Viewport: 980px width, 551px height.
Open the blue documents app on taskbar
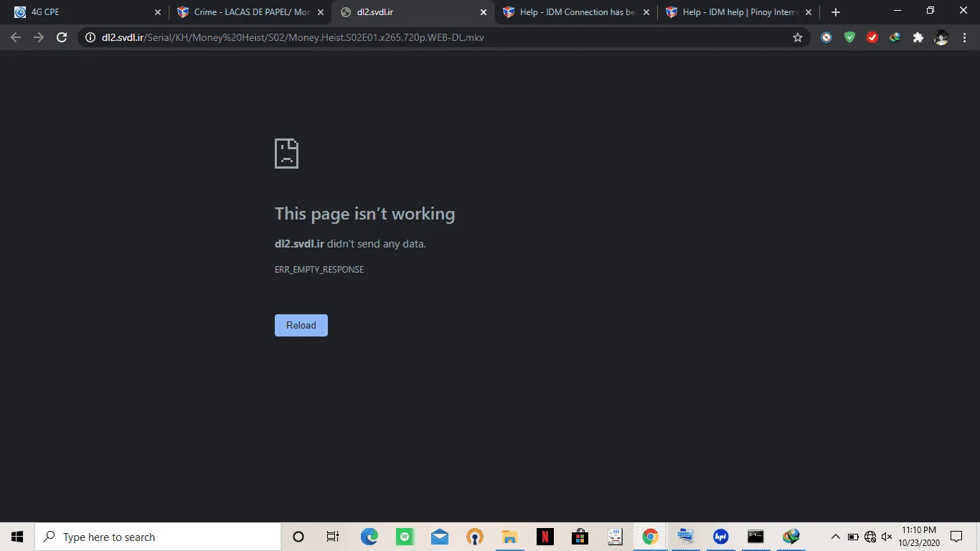[685, 537]
